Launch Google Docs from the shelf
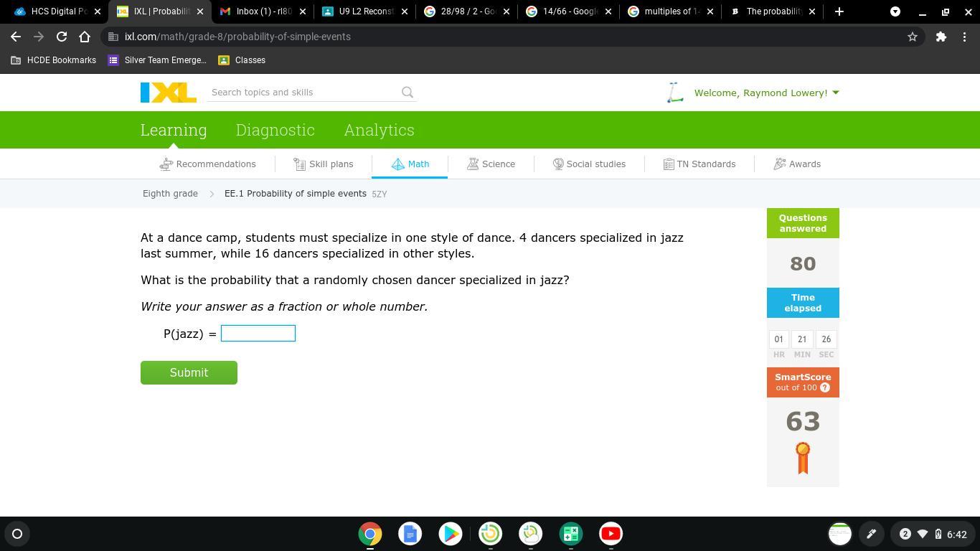The width and height of the screenshot is (980, 551). (410, 534)
